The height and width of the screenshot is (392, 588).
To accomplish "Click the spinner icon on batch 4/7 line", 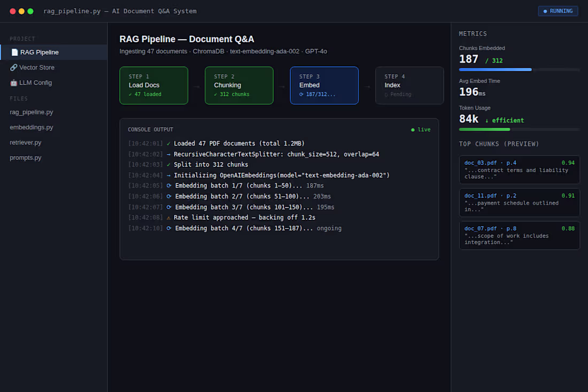I will pos(169,228).
